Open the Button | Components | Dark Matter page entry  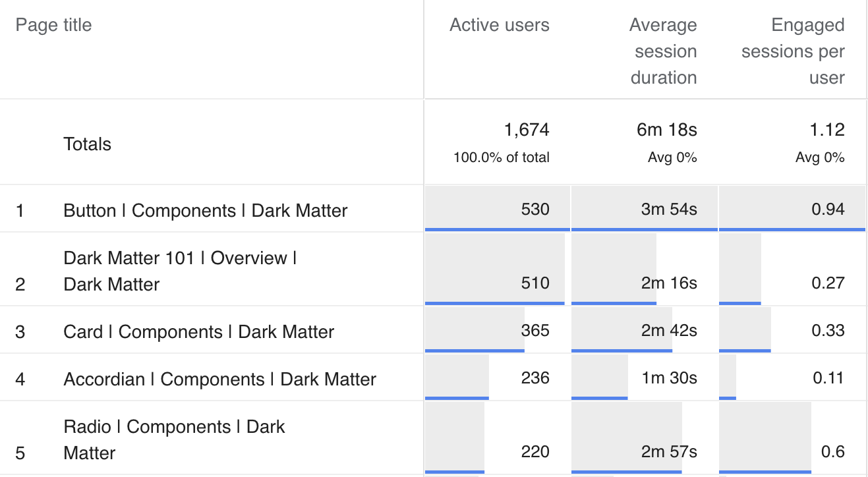(204, 210)
